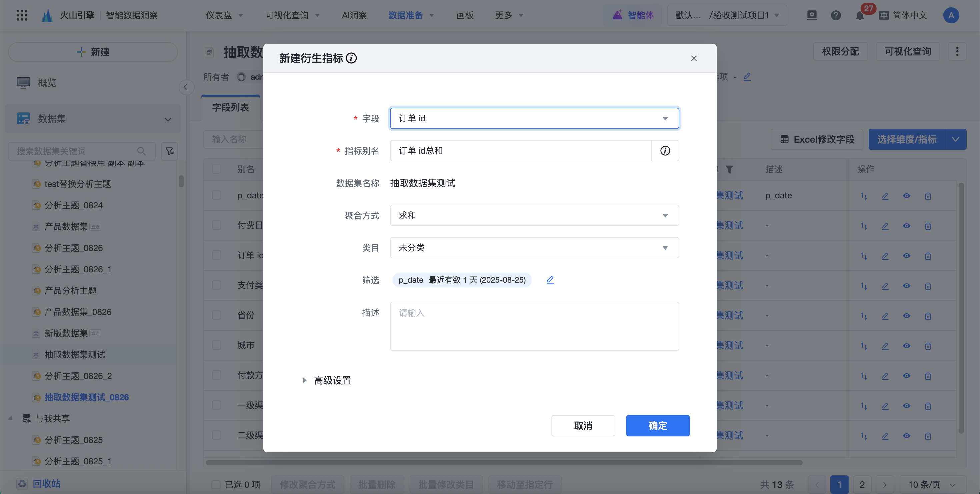Click the info icon beside 指标别名 field
Viewport: 980px width, 494px height.
point(665,151)
